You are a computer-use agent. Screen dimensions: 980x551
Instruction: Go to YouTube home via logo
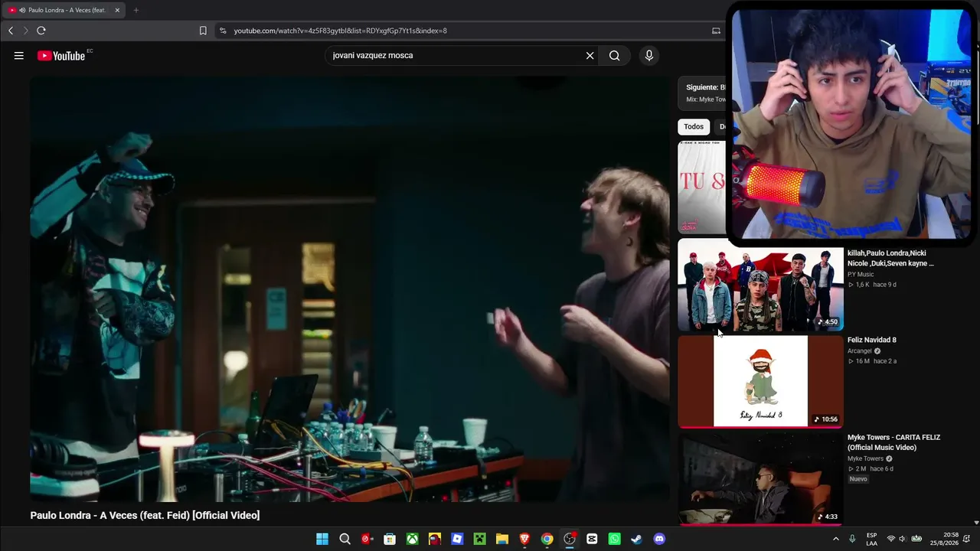pos(61,56)
